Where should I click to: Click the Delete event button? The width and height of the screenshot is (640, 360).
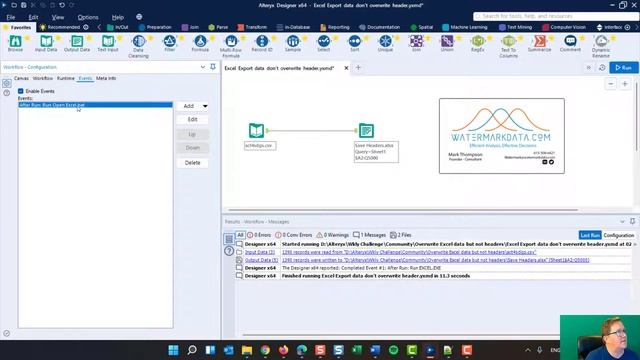coord(193,163)
